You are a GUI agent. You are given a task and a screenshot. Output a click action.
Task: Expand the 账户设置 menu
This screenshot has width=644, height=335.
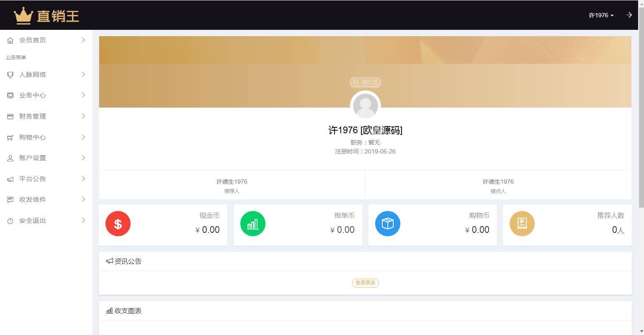tap(45, 158)
